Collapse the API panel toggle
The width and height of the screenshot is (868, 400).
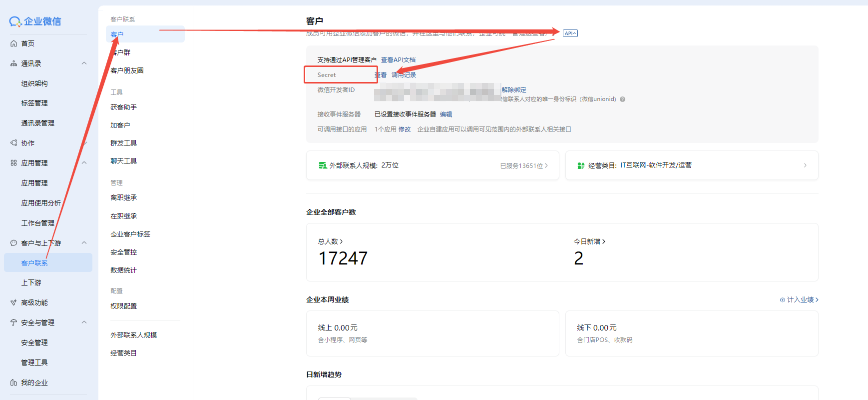pyautogui.click(x=570, y=33)
